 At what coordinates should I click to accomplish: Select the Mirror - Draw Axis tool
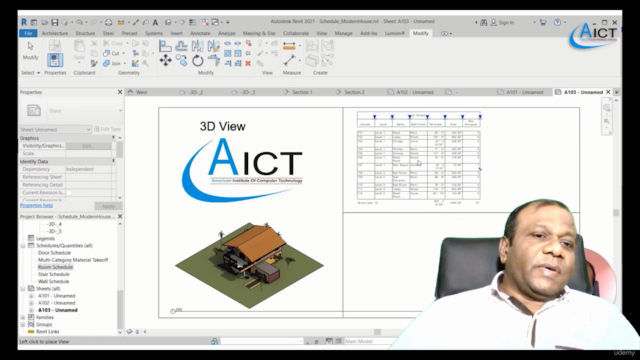213,46
